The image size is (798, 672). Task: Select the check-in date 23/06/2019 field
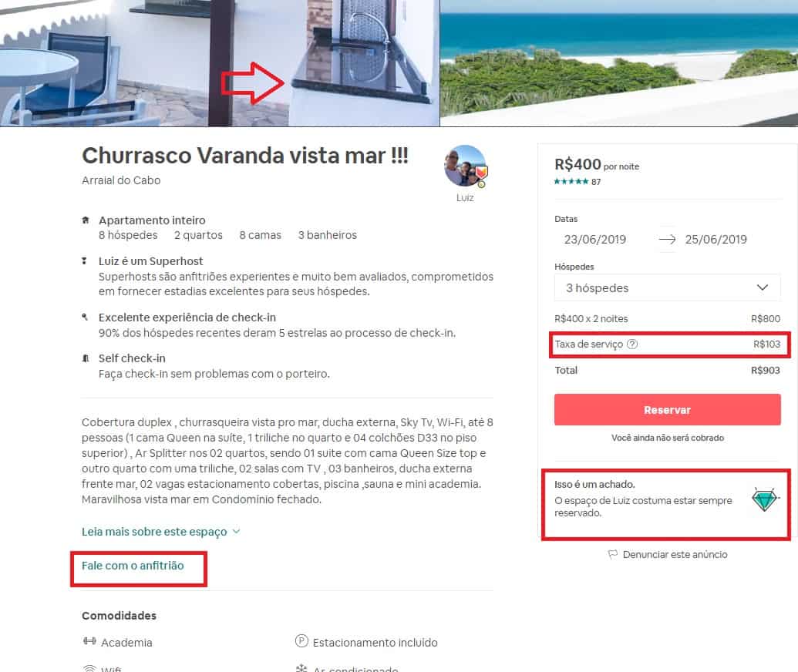coord(595,240)
